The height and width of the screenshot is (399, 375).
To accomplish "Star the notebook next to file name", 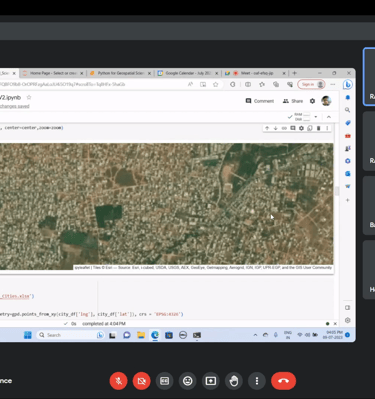I will 29,97.
